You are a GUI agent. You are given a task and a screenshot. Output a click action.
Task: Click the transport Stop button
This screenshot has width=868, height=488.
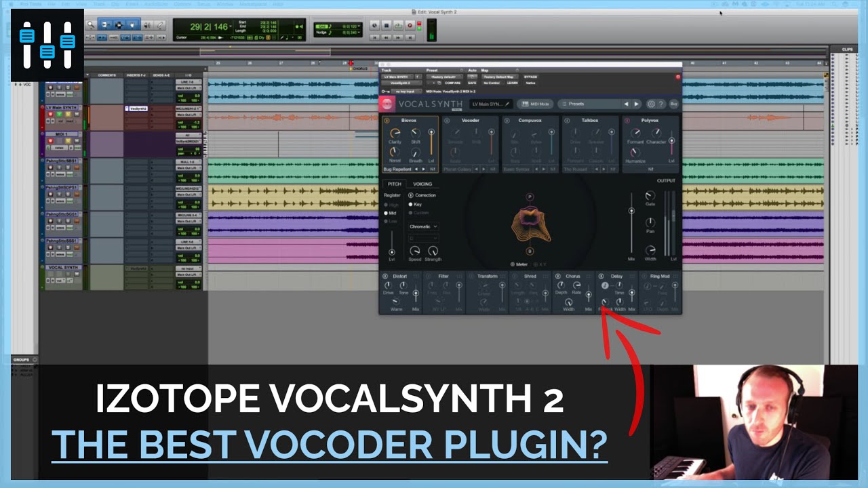coord(387,26)
